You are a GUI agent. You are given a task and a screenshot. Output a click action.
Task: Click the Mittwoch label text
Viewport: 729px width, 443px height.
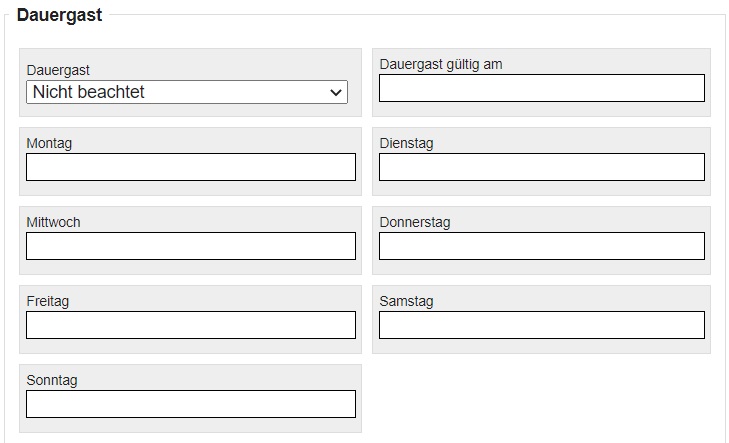pyautogui.click(x=53, y=222)
